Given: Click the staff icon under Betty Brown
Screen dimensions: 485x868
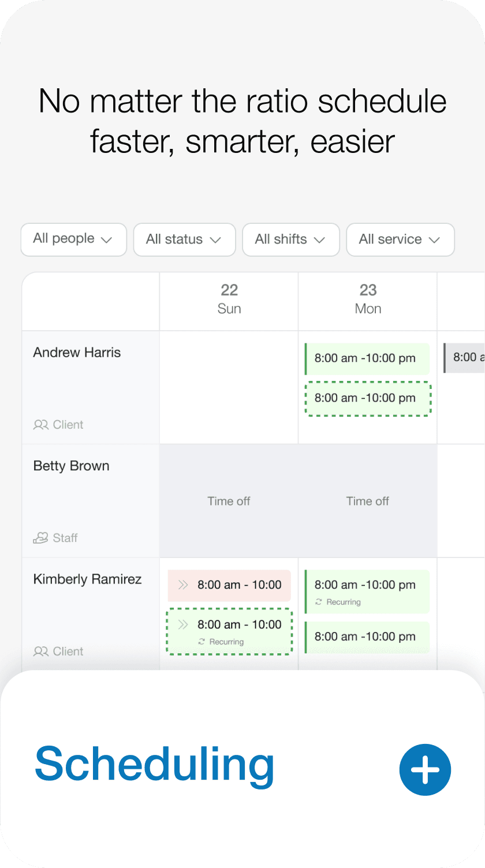Looking at the screenshot, I should click(x=40, y=538).
